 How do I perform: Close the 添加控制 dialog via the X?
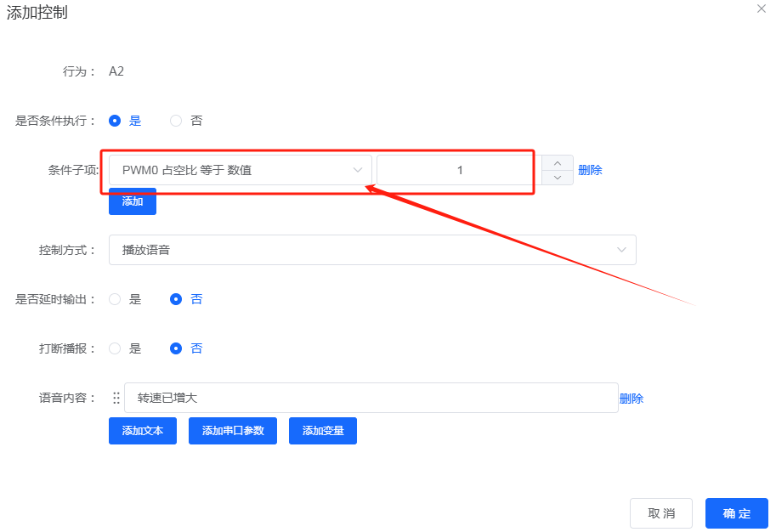[761, 8]
